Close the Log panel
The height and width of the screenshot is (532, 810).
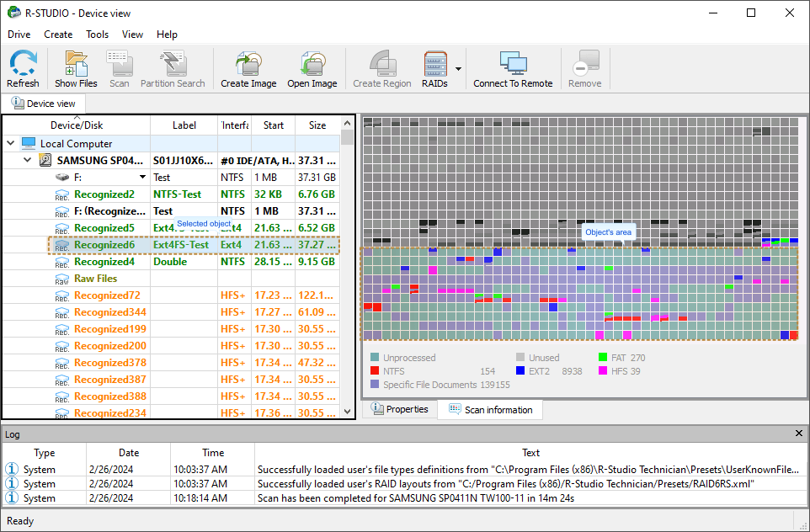click(x=799, y=434)
